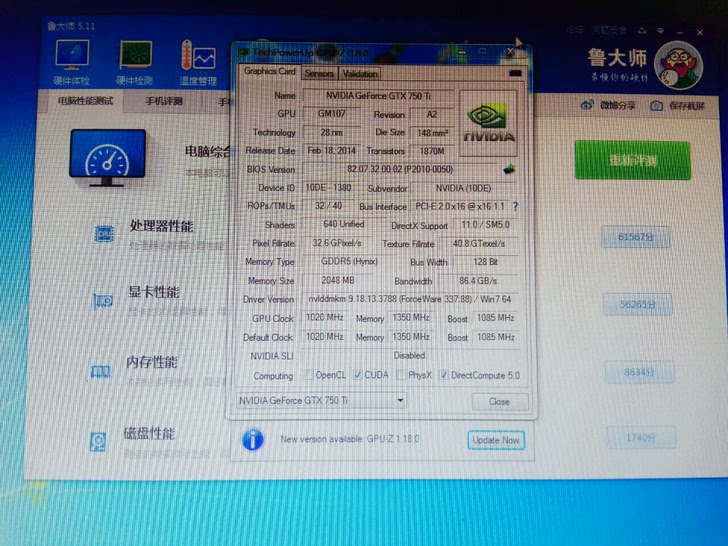
Task: Click memory performance heading 内存性能
Action: (x=152, y=362)
